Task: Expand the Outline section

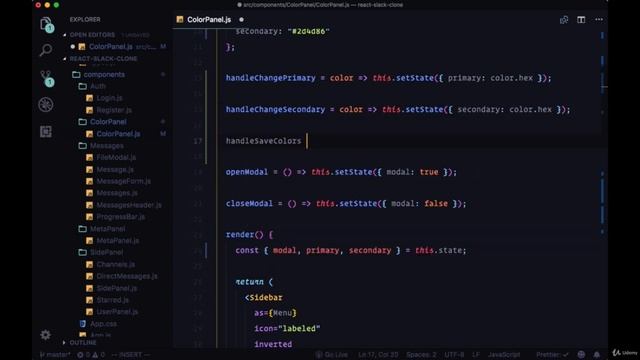Action: pos(80,342)
